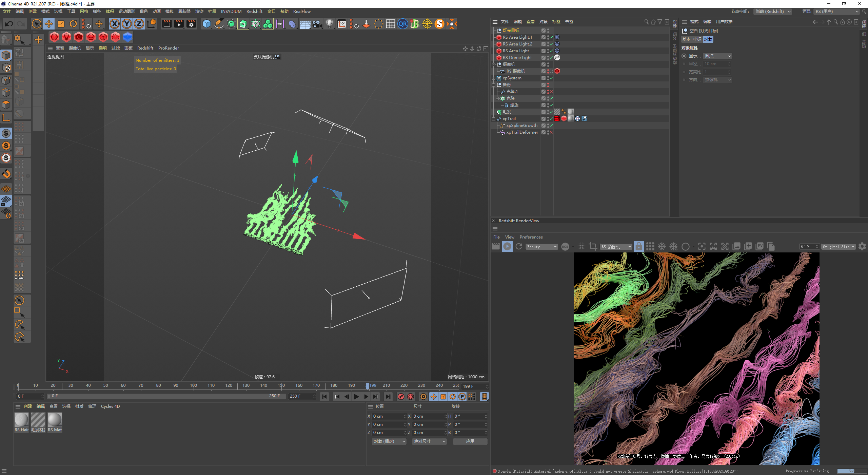868x475 pixels.
Task: Toggle visibility dots for xpSystem object
Action: click(x=548, y=78)
